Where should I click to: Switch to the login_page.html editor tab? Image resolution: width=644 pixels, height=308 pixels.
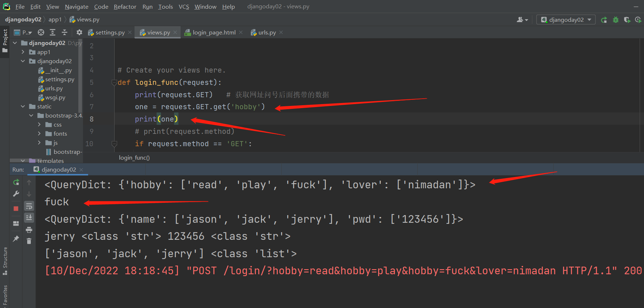[x=214, y=33]
